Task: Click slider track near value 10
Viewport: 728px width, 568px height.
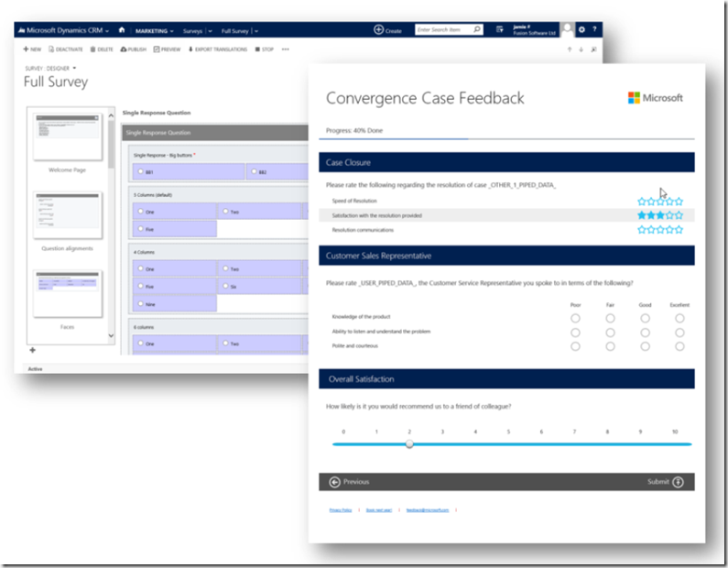Action: 675,444
